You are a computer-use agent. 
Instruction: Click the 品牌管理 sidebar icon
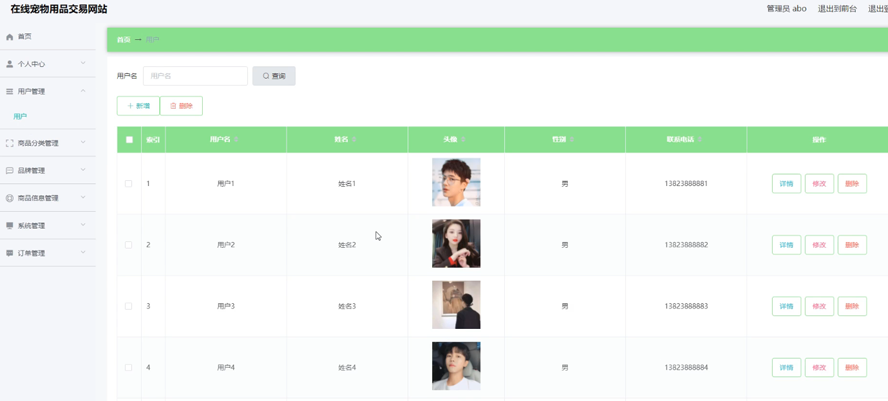[9, 170]
